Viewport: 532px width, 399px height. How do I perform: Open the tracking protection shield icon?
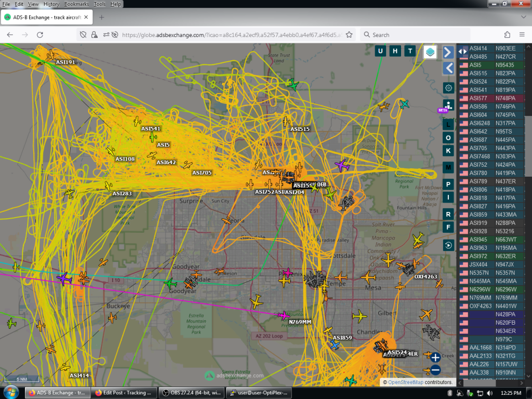pos(83,35)
